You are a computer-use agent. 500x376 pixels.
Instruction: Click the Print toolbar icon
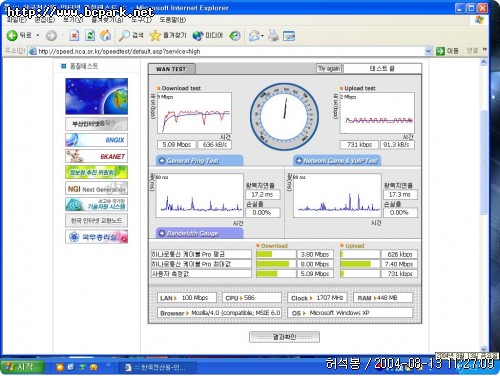point(273,35)
